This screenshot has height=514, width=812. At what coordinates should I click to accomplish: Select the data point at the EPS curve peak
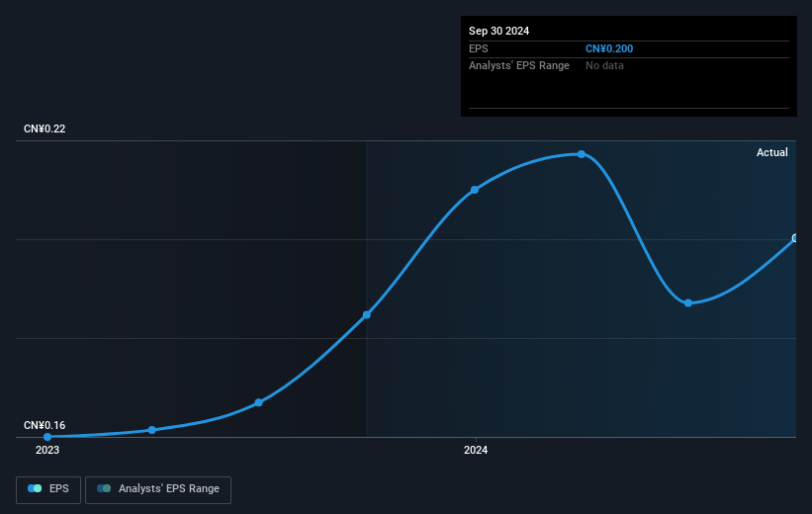[582, 154]
